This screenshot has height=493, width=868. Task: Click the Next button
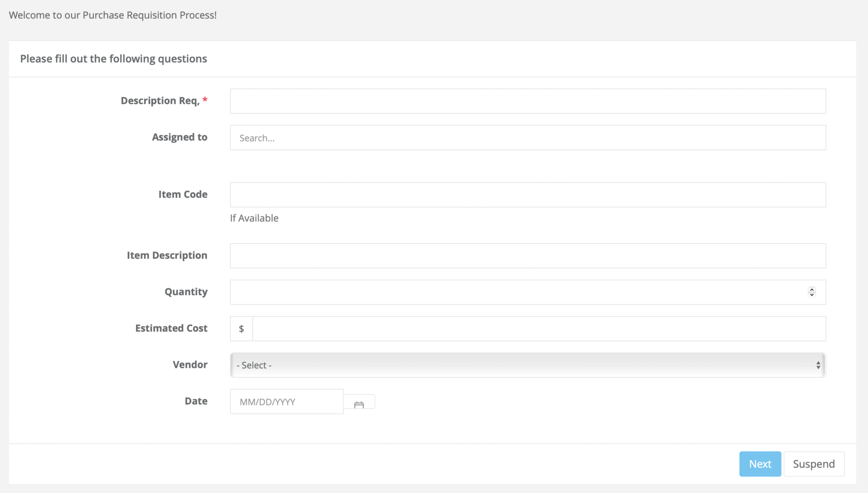760,464
